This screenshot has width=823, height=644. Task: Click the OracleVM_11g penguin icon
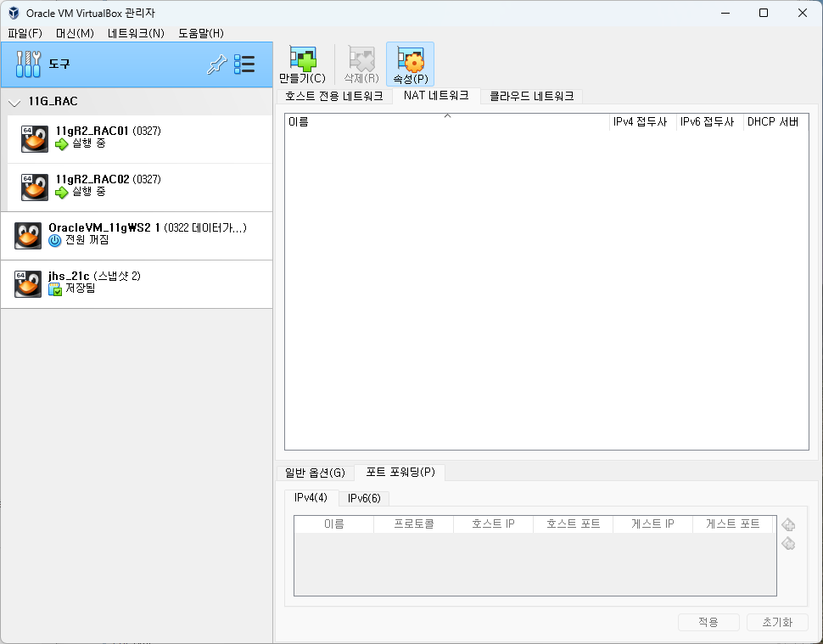click(x=28, y=236)
